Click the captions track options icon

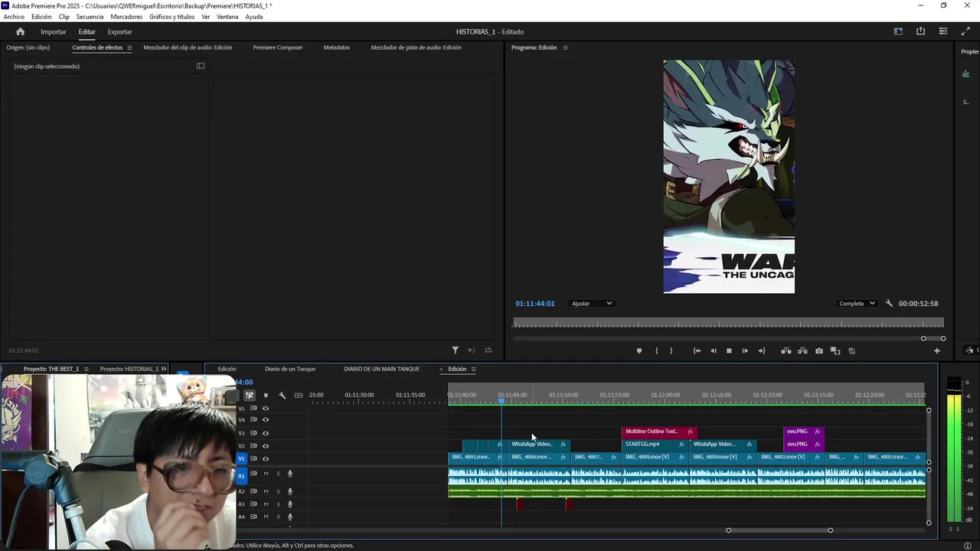299,395
